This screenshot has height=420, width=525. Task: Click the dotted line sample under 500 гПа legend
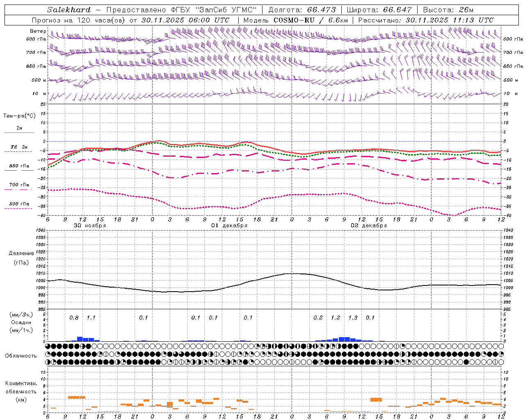pyautogui.click(x=19, y=208)
